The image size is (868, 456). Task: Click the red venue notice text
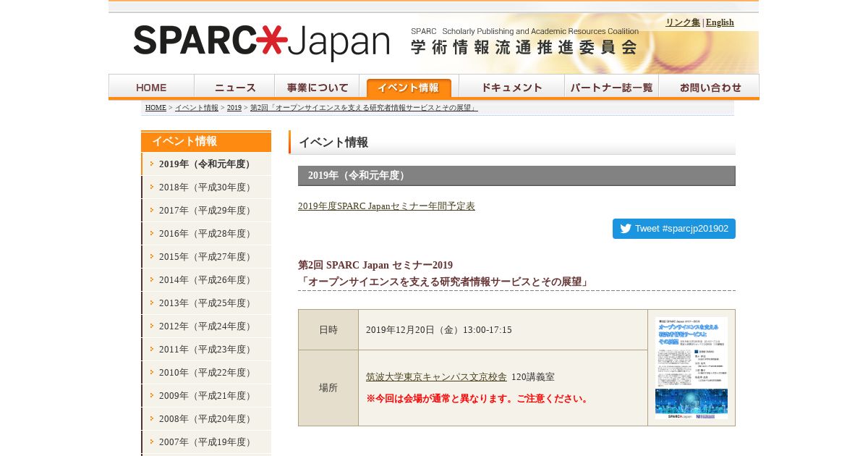click(x=479, y=399)
